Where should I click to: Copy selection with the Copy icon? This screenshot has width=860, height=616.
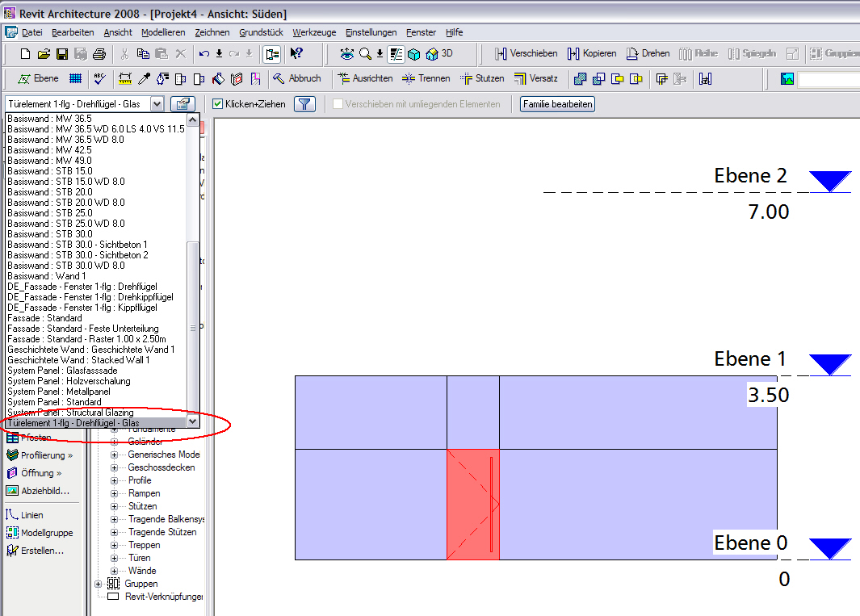(x=143, y=54)
